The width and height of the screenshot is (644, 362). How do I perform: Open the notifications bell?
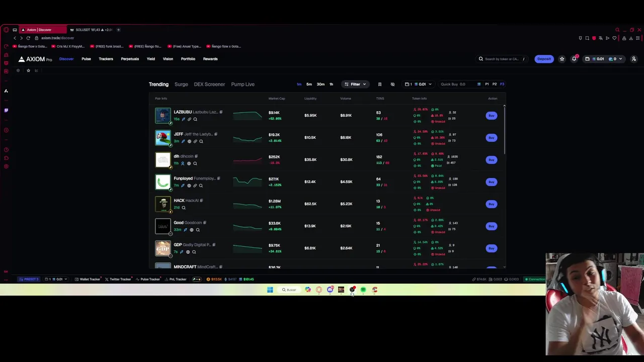(x=574, y=59)
